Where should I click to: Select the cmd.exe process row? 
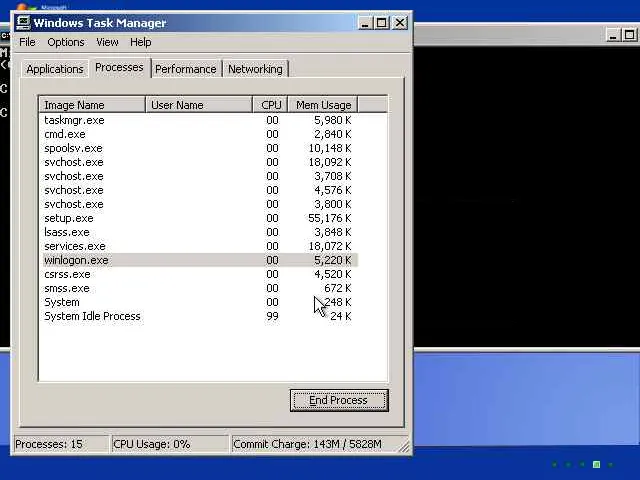(200, 134)
